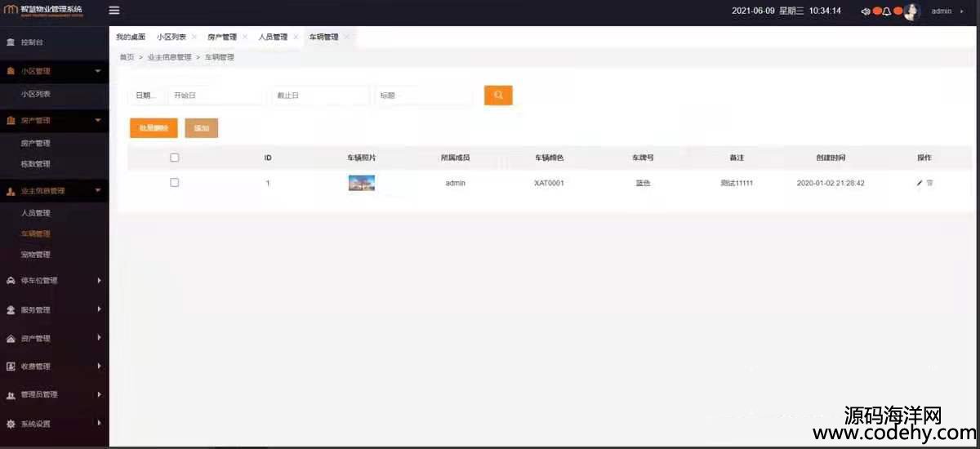
Task: Switch to the 房产管理 tab
Action: tap(222, 37)
